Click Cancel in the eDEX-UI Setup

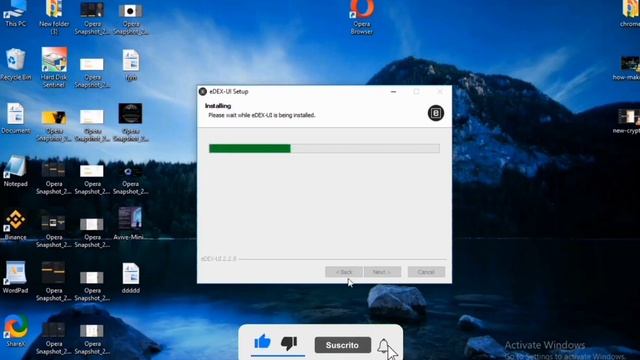coord(426,272)
